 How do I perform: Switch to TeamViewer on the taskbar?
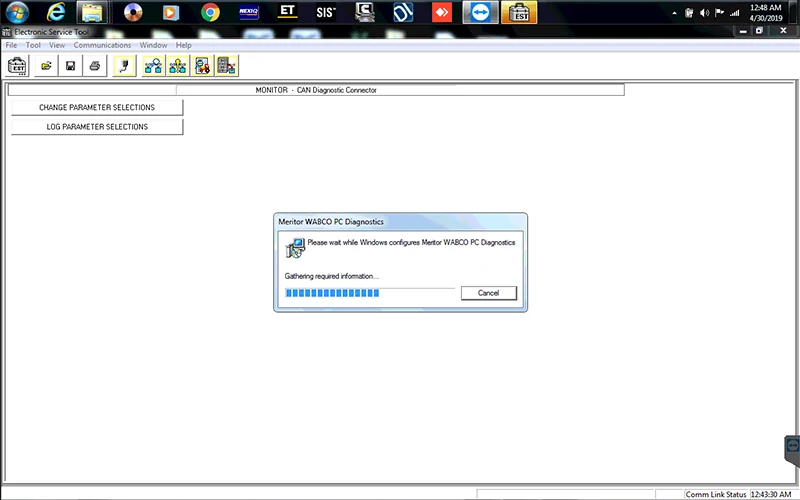click(x=480, y=12)
